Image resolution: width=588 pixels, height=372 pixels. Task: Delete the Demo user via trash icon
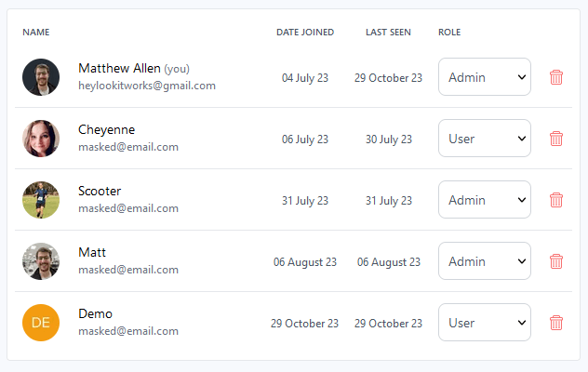point(556,323)
